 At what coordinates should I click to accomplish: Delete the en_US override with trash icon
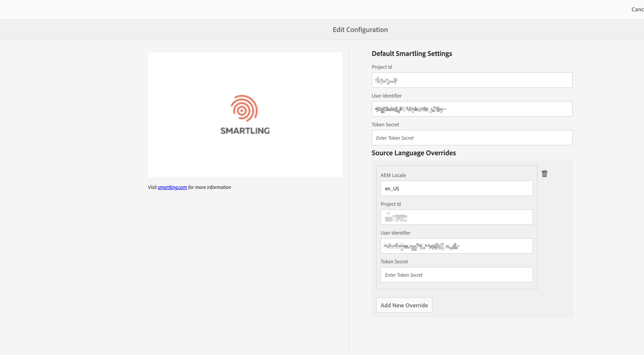(544, 174)
